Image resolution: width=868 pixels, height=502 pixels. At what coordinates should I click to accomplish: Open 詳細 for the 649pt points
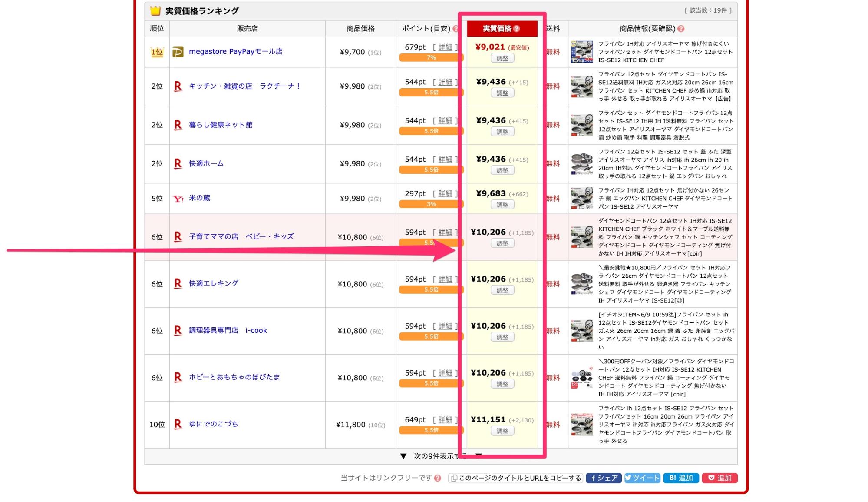click(445, 419)
